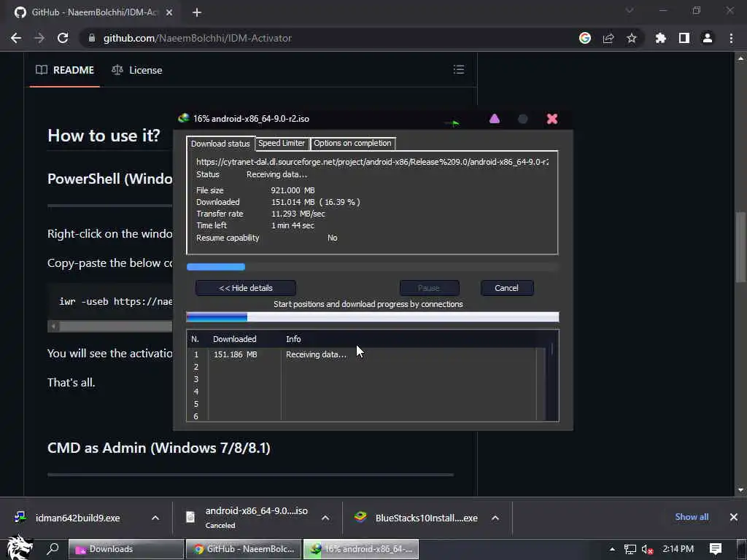Viewport: 747px width, 560px height.
Task: Open a new Chrome tab
Action: coord(197,12)
